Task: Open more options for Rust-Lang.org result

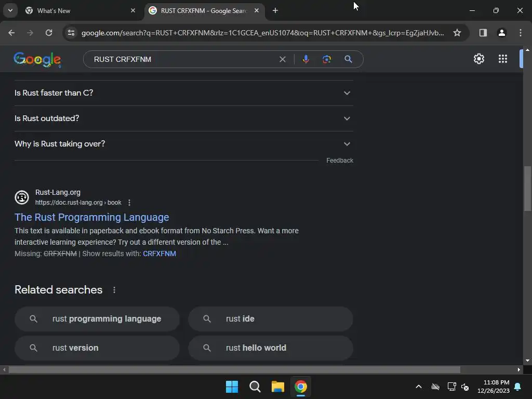Action: click(x=129, y=203)
